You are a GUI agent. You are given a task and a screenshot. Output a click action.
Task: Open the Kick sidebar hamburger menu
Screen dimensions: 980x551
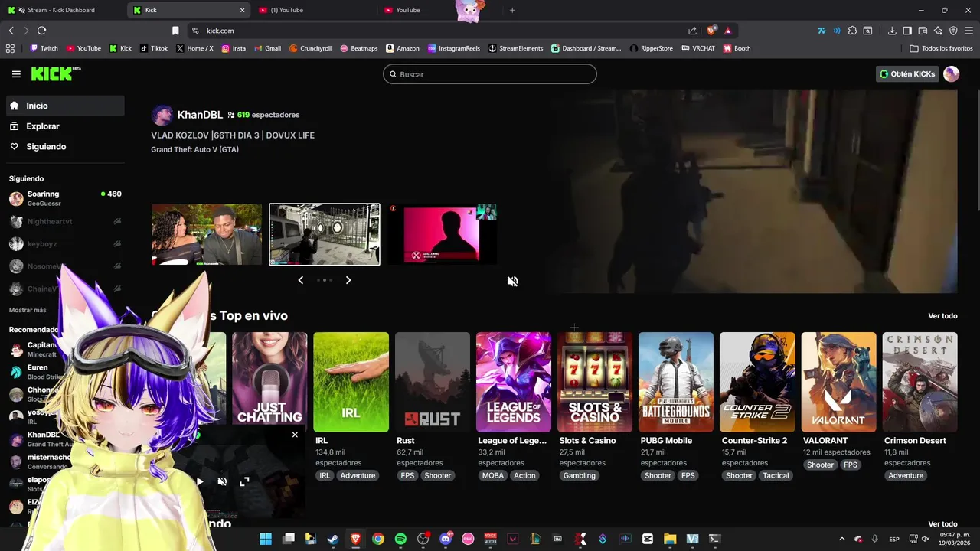[x=16, y=74]
